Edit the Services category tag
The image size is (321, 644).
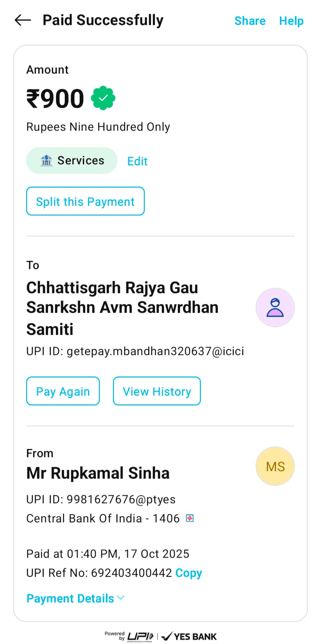point(138,161)
